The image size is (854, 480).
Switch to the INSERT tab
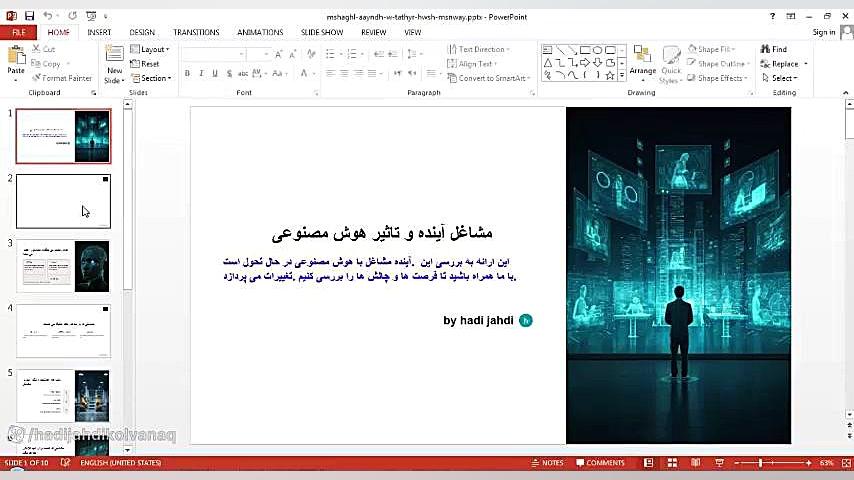point(99,32)
